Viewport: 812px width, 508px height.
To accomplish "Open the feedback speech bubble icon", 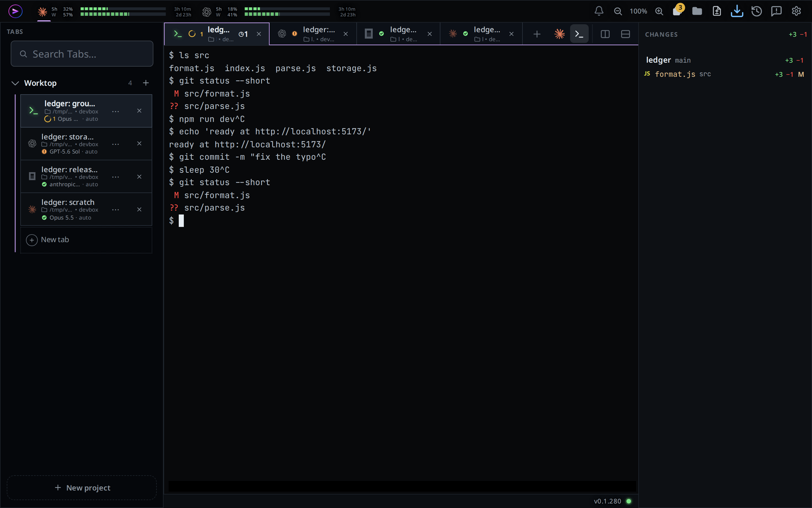I will pyautogui.click(x=776, y=11).
